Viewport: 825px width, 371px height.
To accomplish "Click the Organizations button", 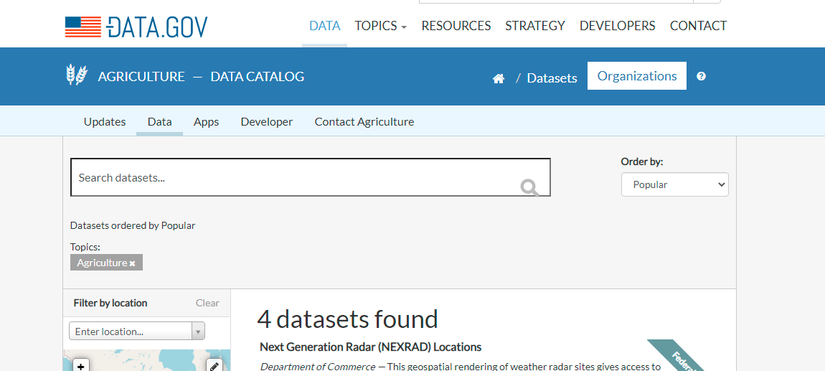I will pyautogui.click(x=637, y=76).
